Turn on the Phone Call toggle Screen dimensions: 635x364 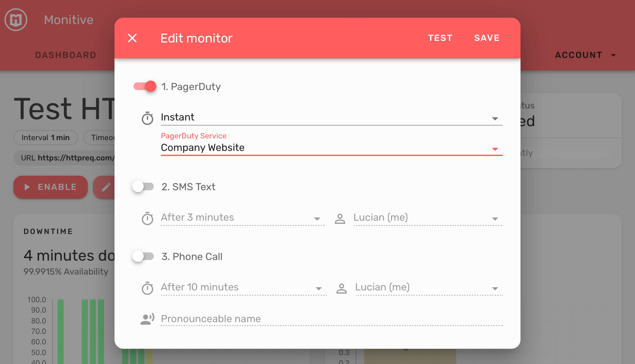point(143,256)
